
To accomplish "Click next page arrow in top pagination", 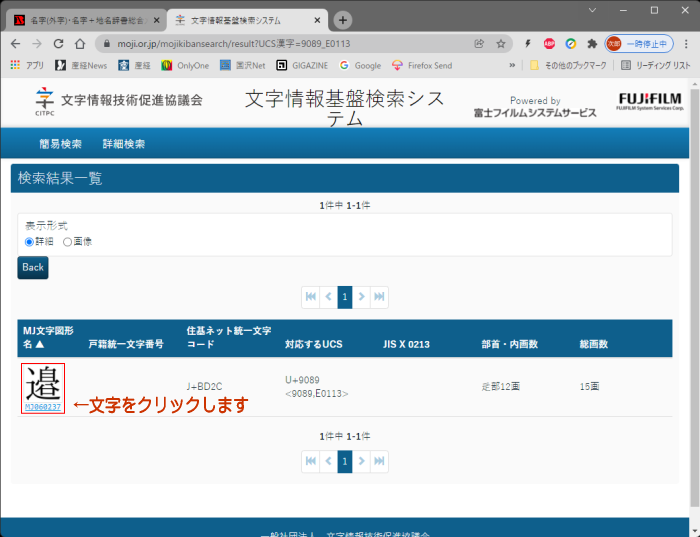I will click(x=362, y=297).
